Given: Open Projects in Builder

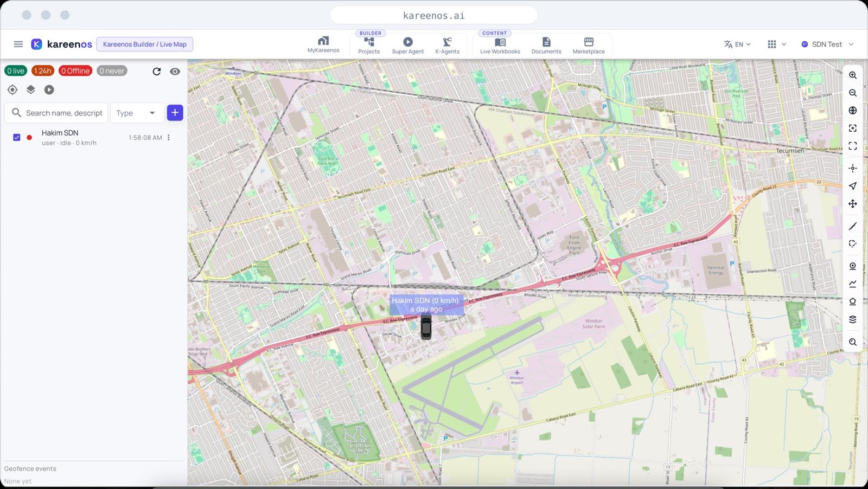Looking at the screenshot, I should (369, 46).
